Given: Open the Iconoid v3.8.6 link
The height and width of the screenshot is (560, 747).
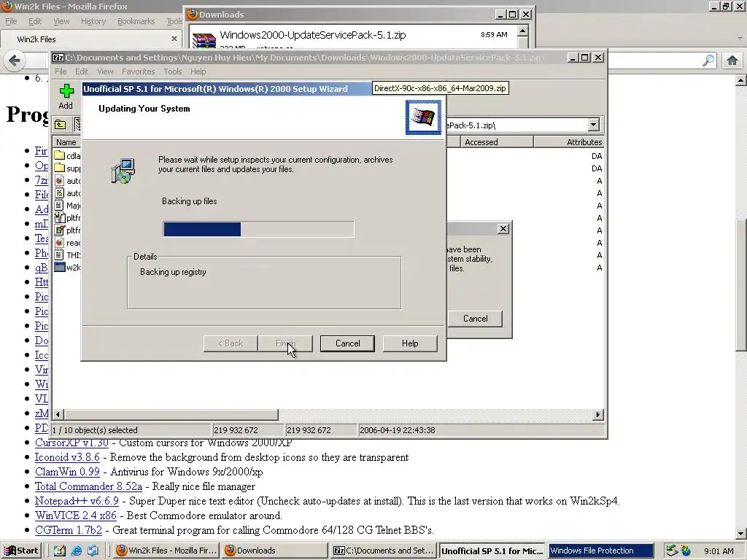Looking at the screenshot, I should tap(67, 457).
